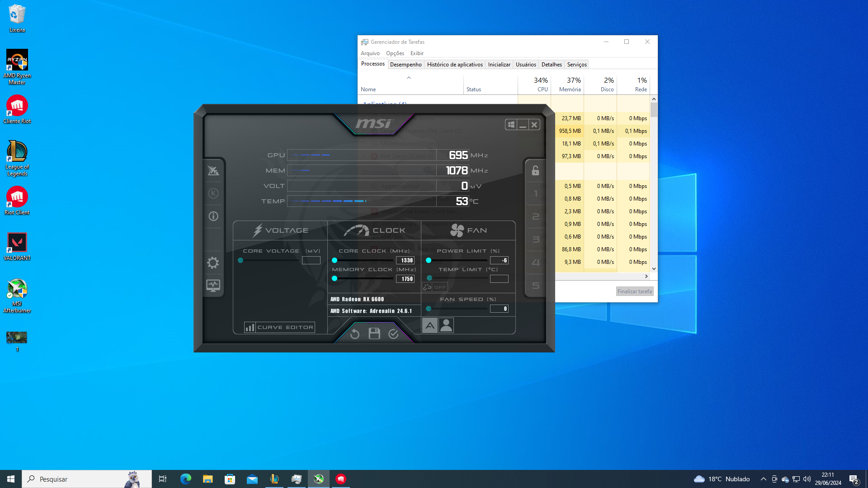
Task: Switch to the Inicializar tab
Action: pos(499,65)
